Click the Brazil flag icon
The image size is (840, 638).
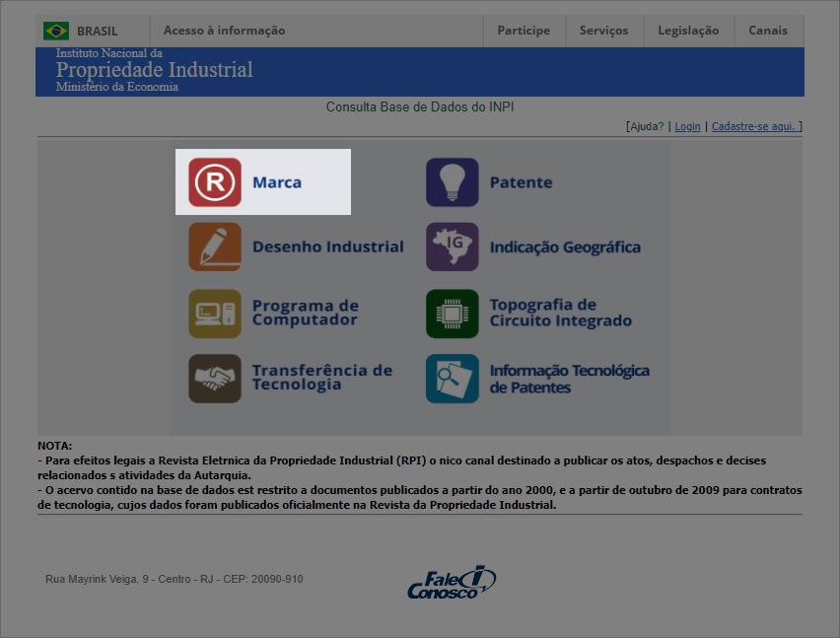point(56,31)
